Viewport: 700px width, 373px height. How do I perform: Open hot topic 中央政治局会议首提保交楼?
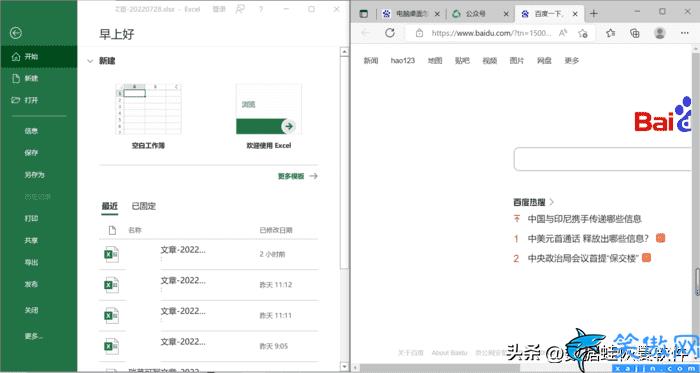click(x=583, y=258)
